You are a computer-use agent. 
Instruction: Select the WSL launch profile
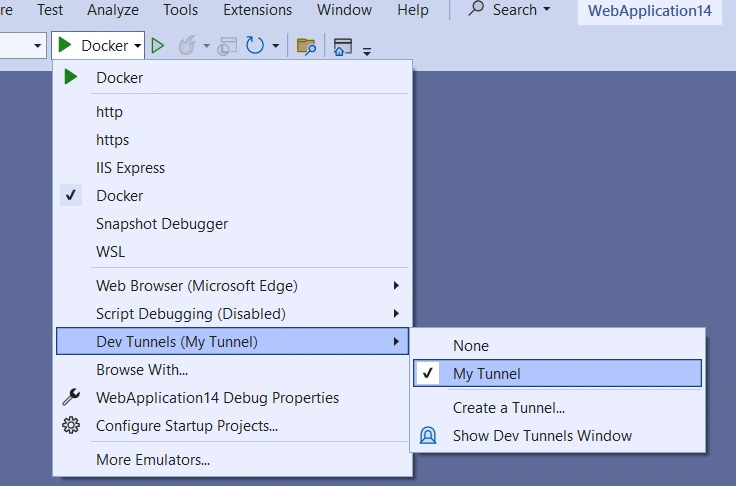pyautogui.click(x=232, y=252)
